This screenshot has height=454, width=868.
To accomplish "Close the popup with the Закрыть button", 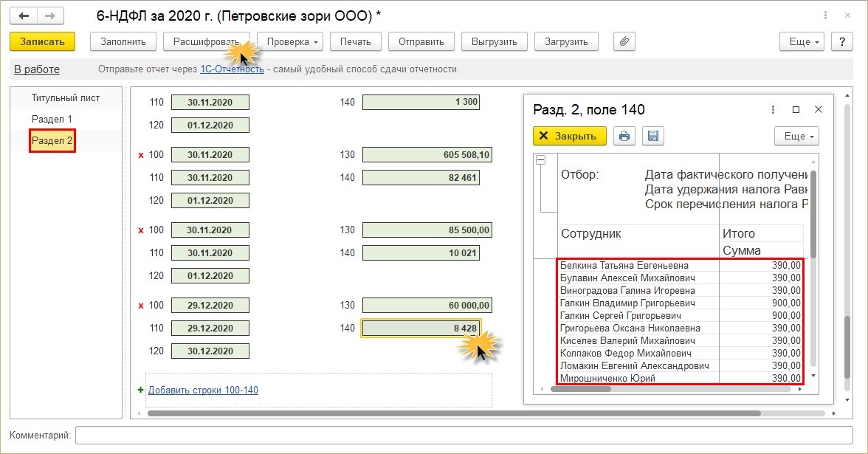I will 570,136.
